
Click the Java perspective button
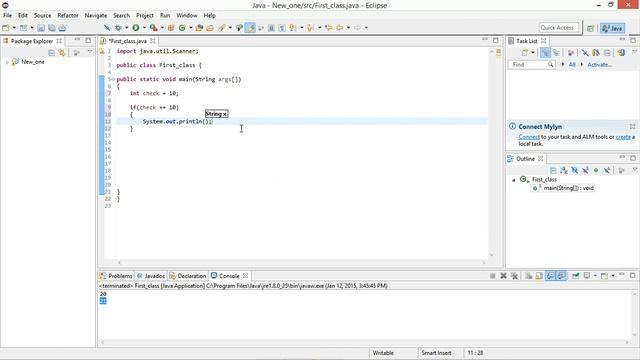(x=612, y=28)
